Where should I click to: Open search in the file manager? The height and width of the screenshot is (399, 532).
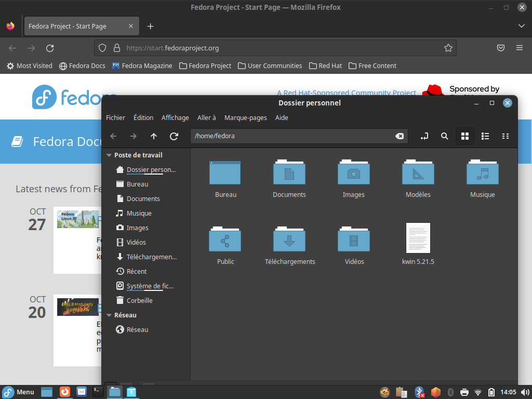445,136
